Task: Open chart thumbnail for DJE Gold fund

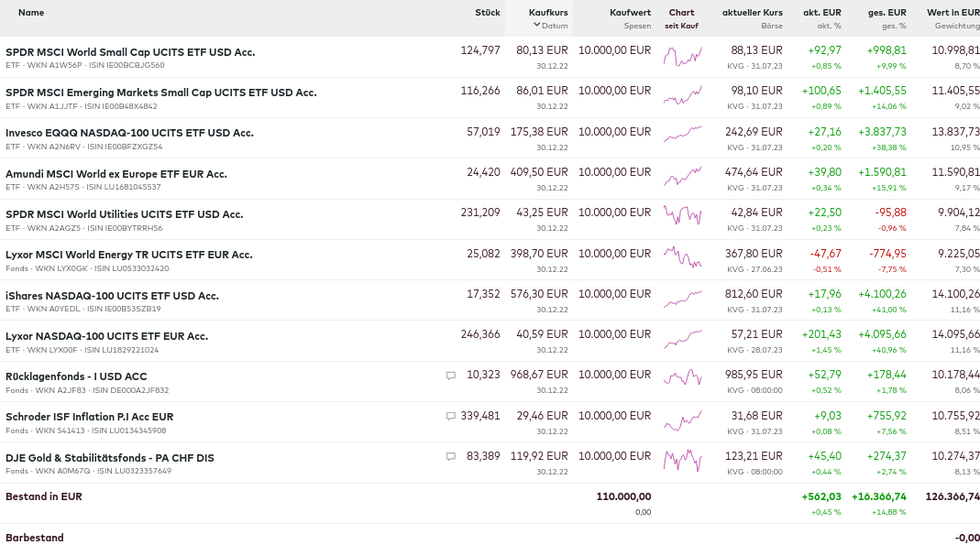Action: click(682, 461)
